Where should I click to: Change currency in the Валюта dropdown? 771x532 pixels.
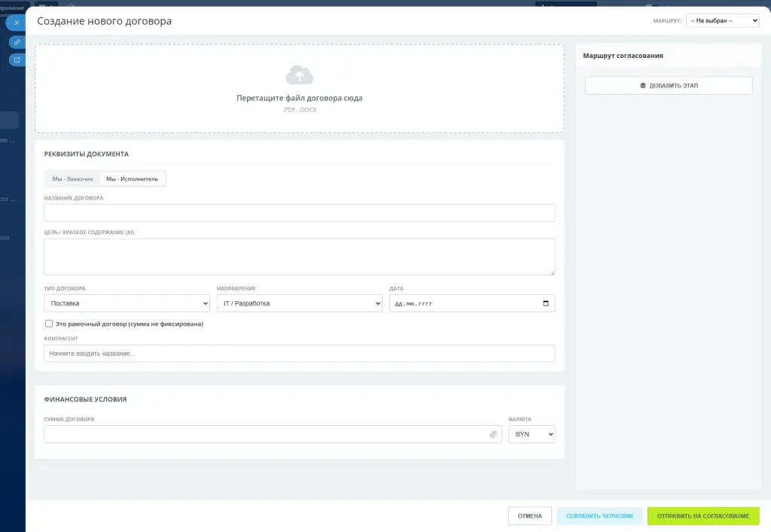click(x=532, y=434)
